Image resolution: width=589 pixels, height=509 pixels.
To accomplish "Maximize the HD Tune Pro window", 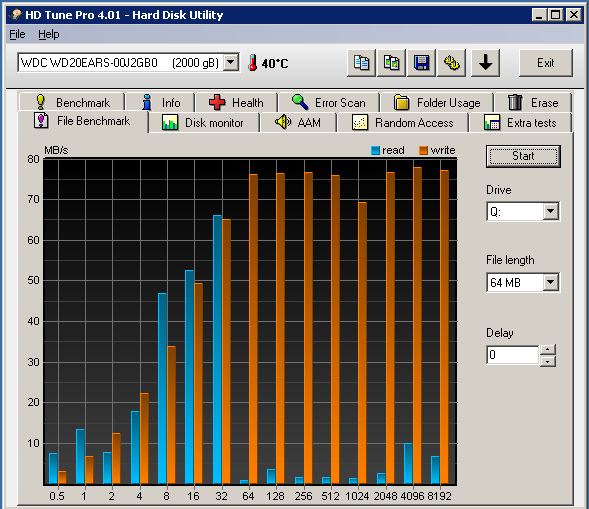I will pos(556,15).
